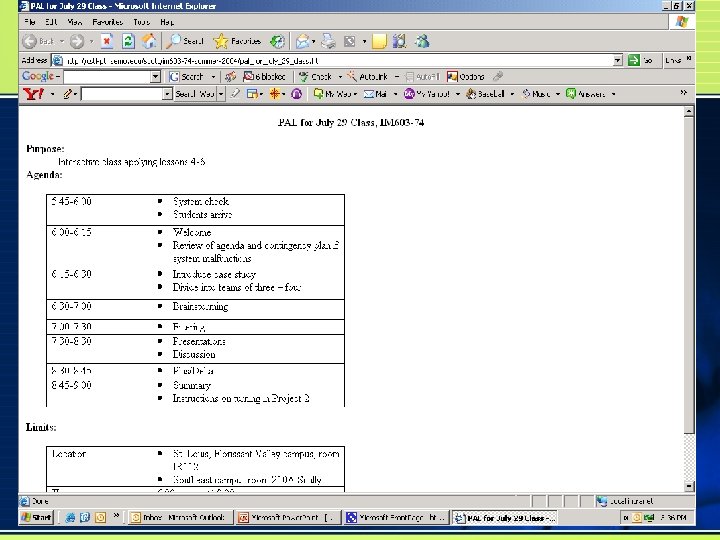Expand the Links bar chevron
The height and width of the screenshot is (540, 720).
pyautogui.click(x=689, y=58)
